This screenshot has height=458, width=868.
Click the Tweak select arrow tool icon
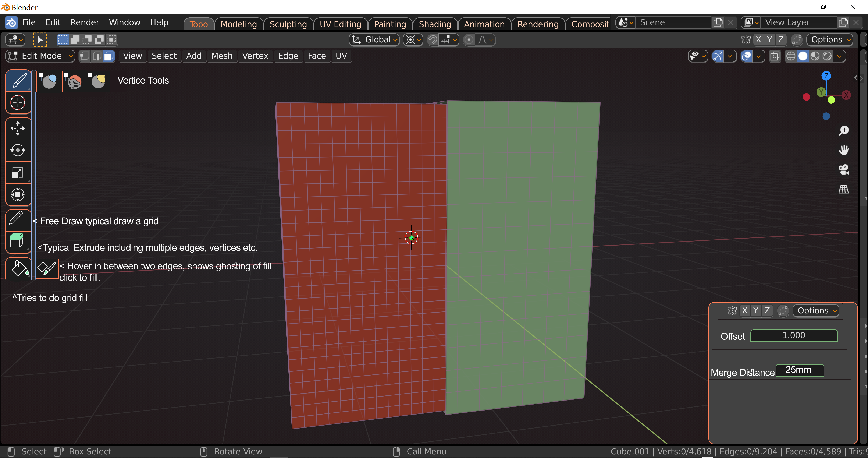click(40, 40)
